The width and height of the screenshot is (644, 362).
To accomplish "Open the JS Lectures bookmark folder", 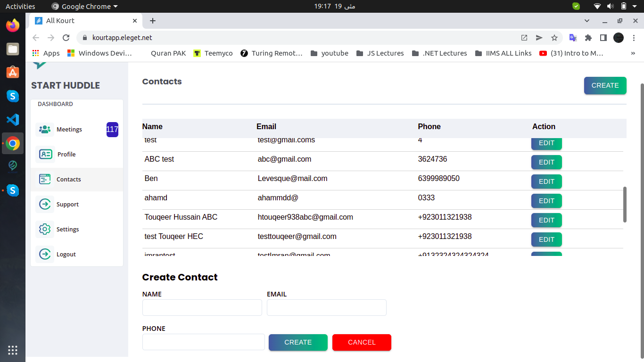I will [x=380, y=53].
